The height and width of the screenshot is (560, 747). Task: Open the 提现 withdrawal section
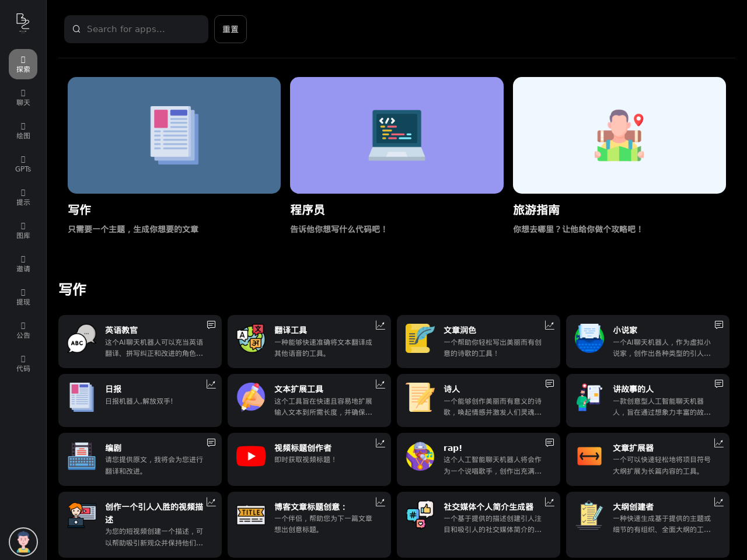tap(23, 296)
